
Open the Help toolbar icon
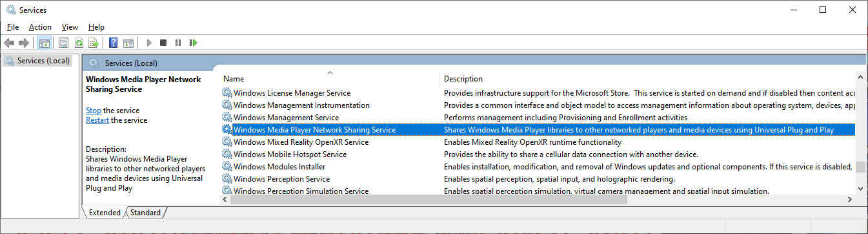114,43
